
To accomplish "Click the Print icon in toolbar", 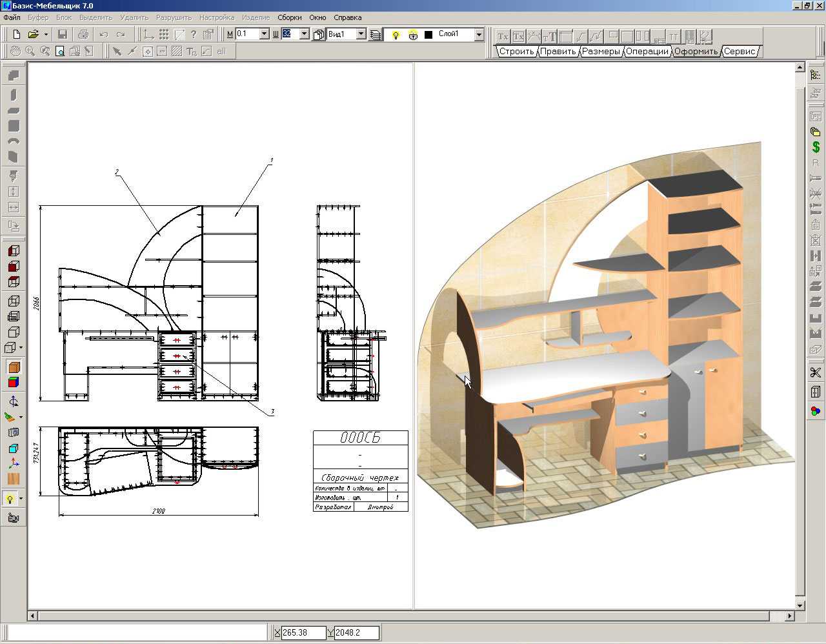I will tap(83, 34).
